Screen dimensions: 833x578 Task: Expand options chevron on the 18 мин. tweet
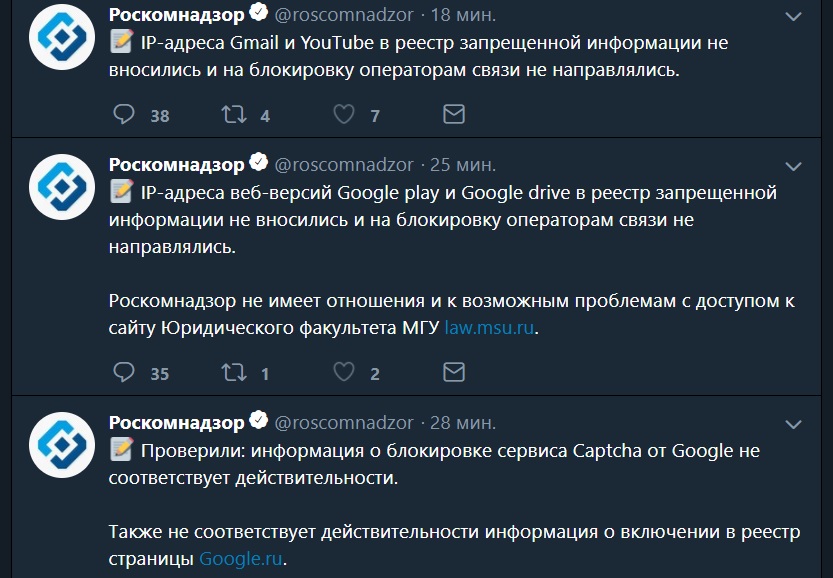793,17
